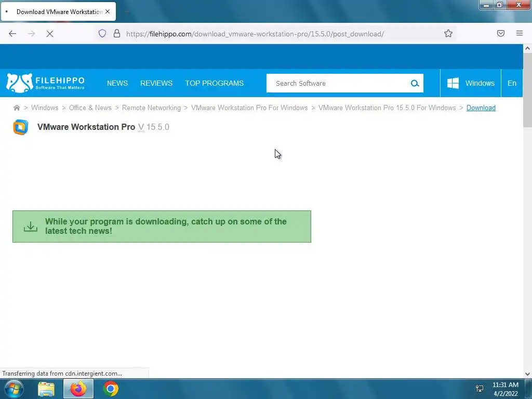Image resolution: width=532 pixels, height=399 pixels.
Task: Bookmark this page with the star
Action: click(x=448, y=33)
